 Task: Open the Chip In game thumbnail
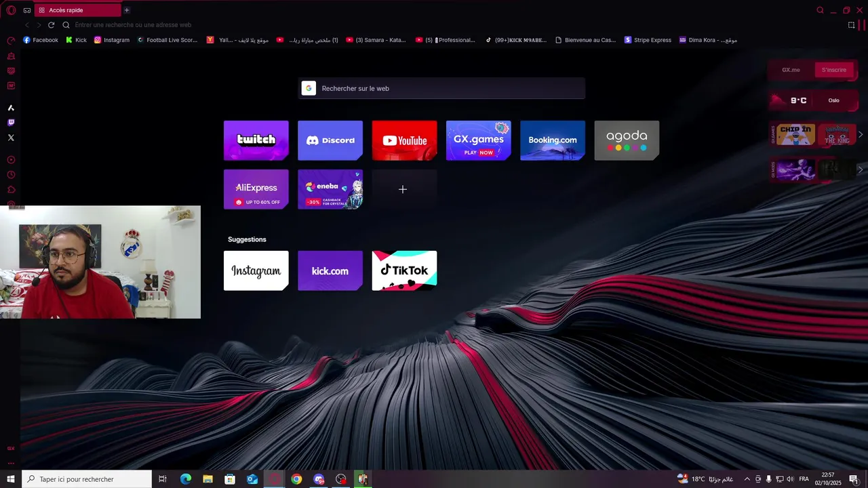click(x=795, y=134)
